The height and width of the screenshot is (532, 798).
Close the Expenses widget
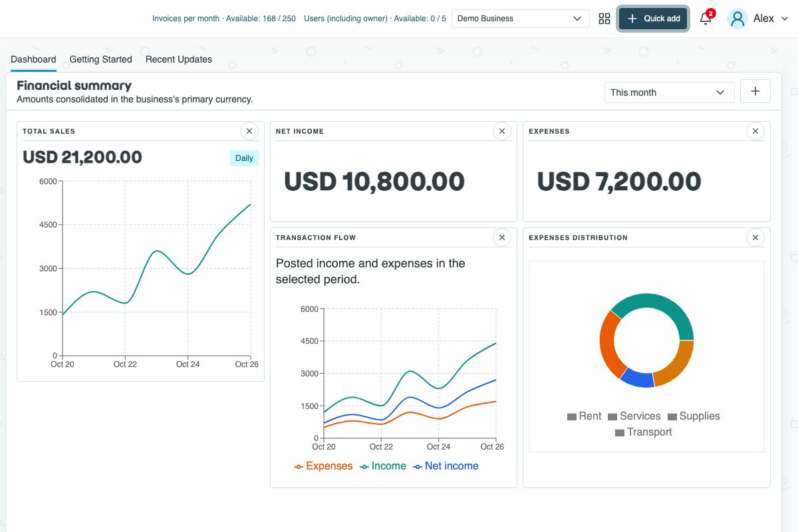(755, 131)
